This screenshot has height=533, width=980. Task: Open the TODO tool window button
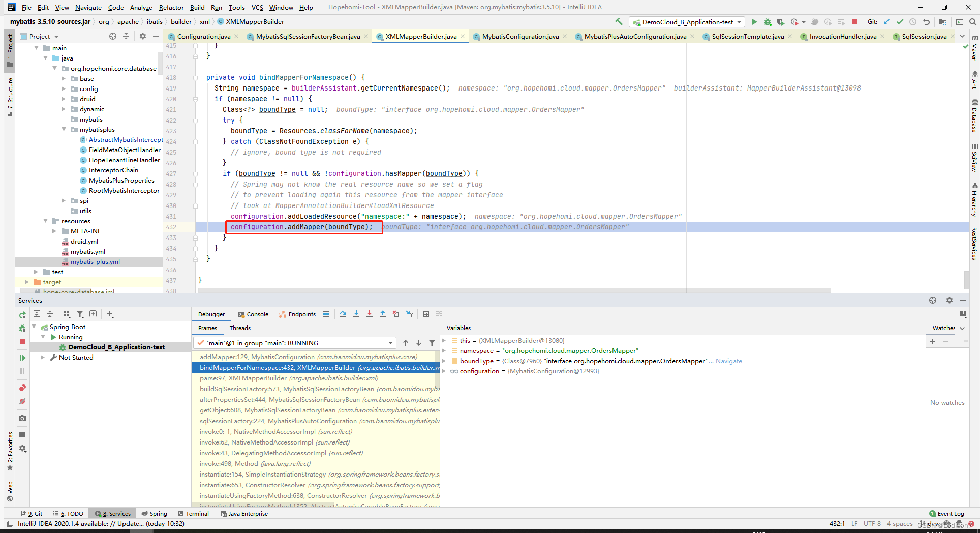click(x=68, y=514)
